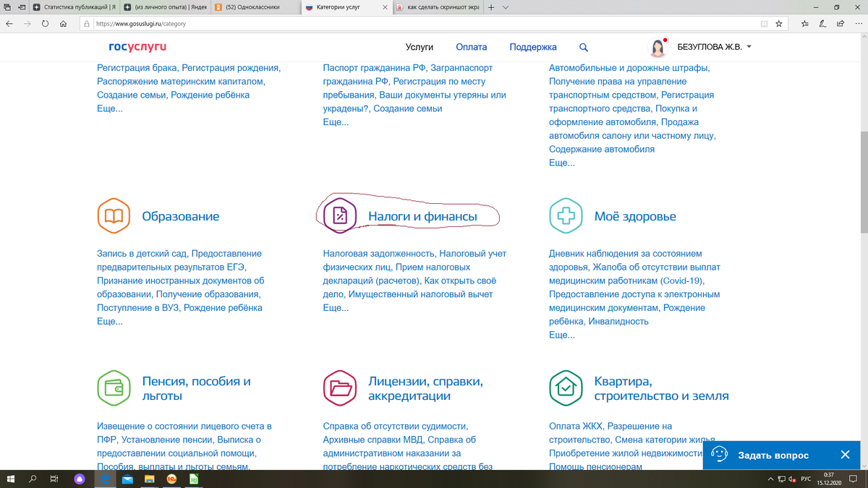The width and height of the screenshot is (868, 488).
Task: Click the Пенсия, пособия и льготы wallet icon
Action: [114, 388]
